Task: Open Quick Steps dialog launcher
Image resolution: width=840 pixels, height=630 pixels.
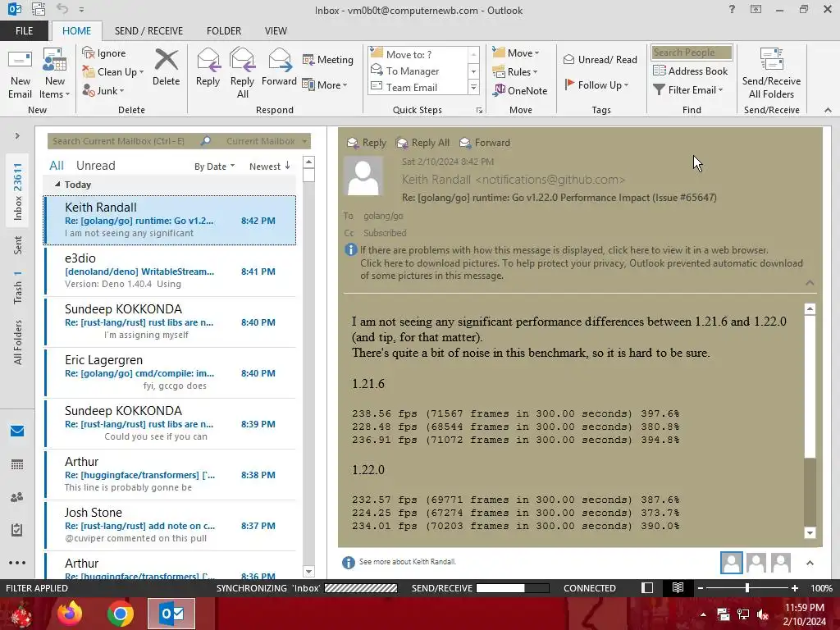Action: click(x=479, y=111)
